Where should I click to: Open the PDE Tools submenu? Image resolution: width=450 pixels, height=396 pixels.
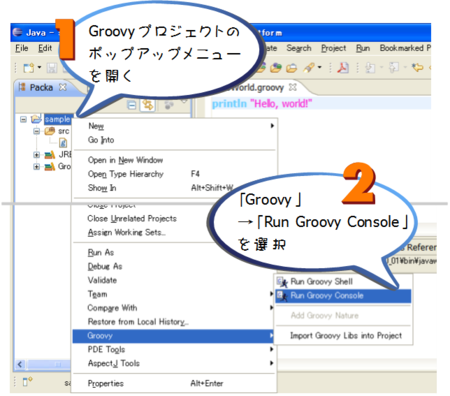click(x=175, y=350)
